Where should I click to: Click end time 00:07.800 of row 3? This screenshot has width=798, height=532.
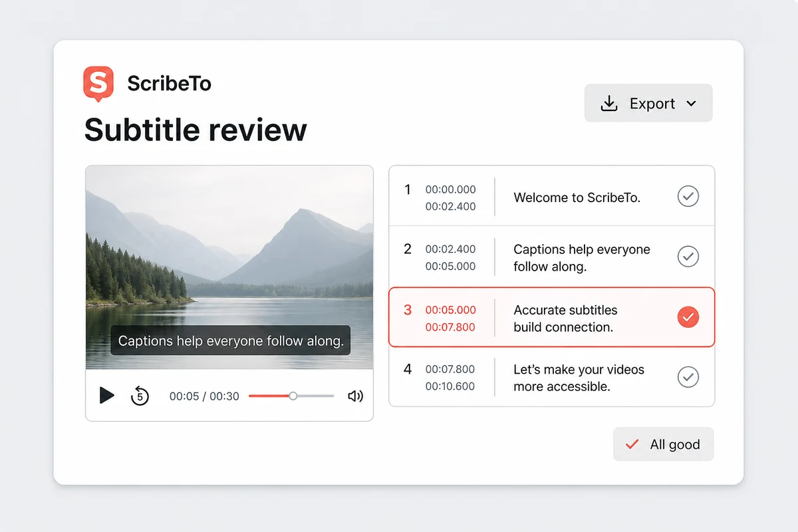click(450, 327)
